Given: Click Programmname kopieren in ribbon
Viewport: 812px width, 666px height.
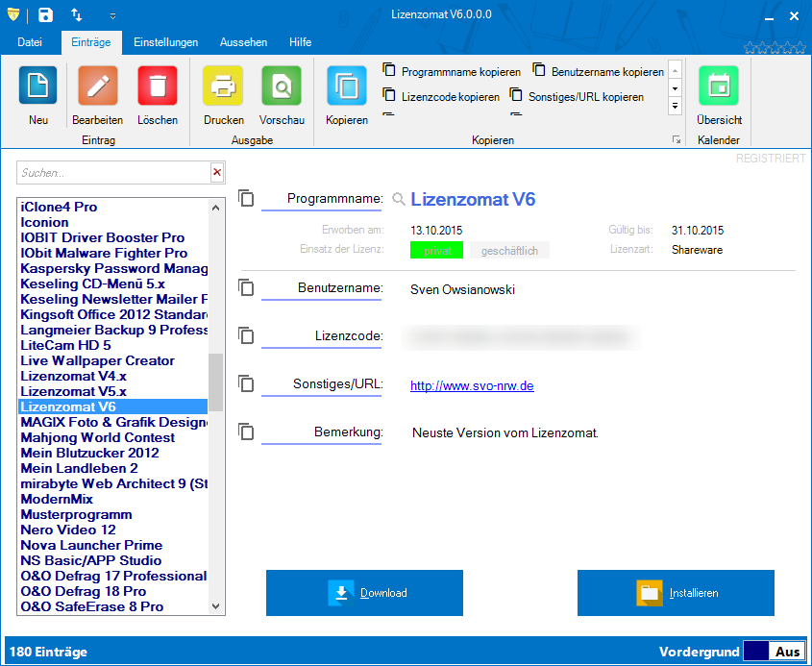Looking at the screenshot, I should [452, 71].
